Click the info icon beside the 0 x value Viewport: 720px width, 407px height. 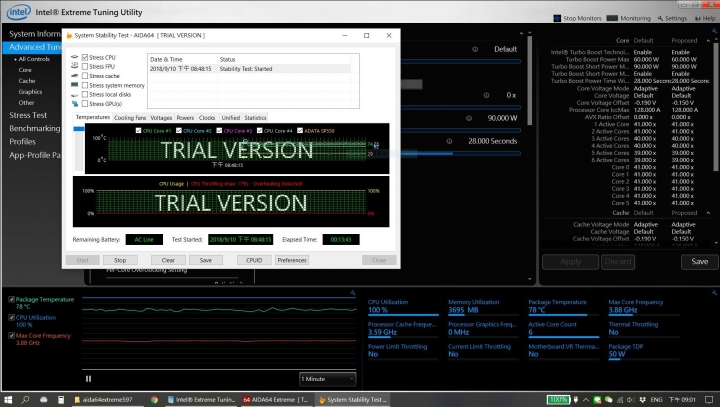[486, 95]
